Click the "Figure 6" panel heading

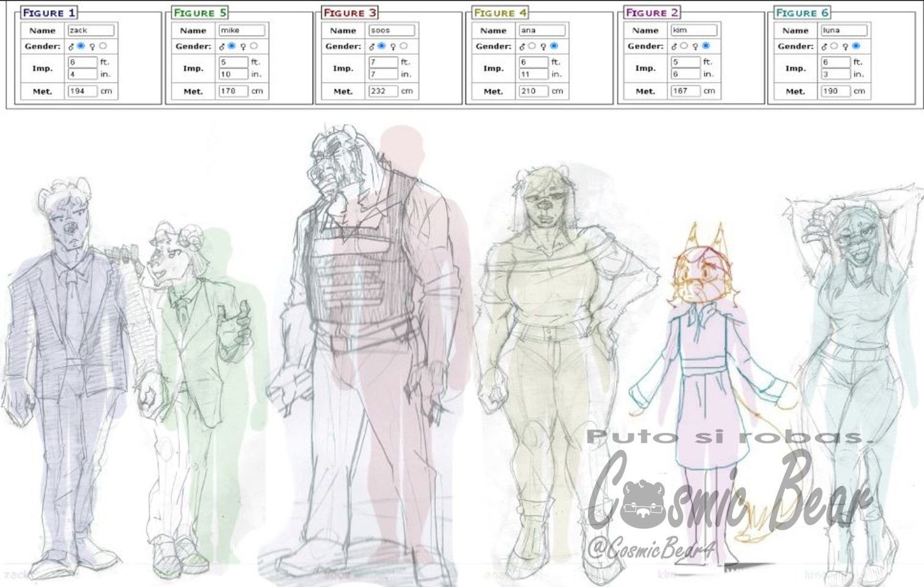click(802, 13)
